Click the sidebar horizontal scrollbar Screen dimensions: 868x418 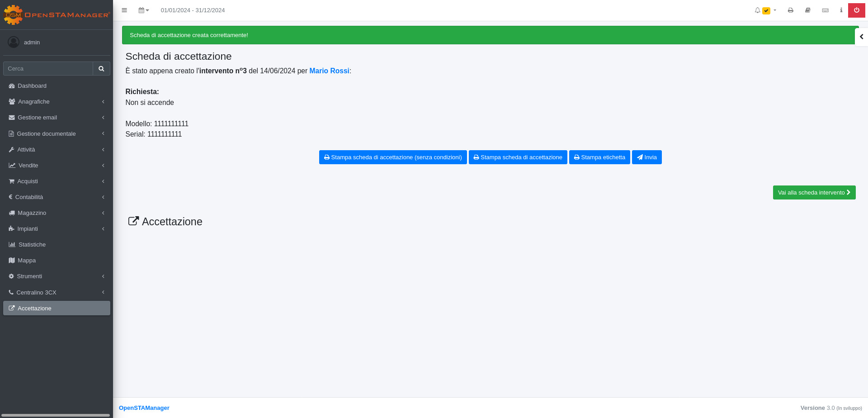click(x=56, y=415)
